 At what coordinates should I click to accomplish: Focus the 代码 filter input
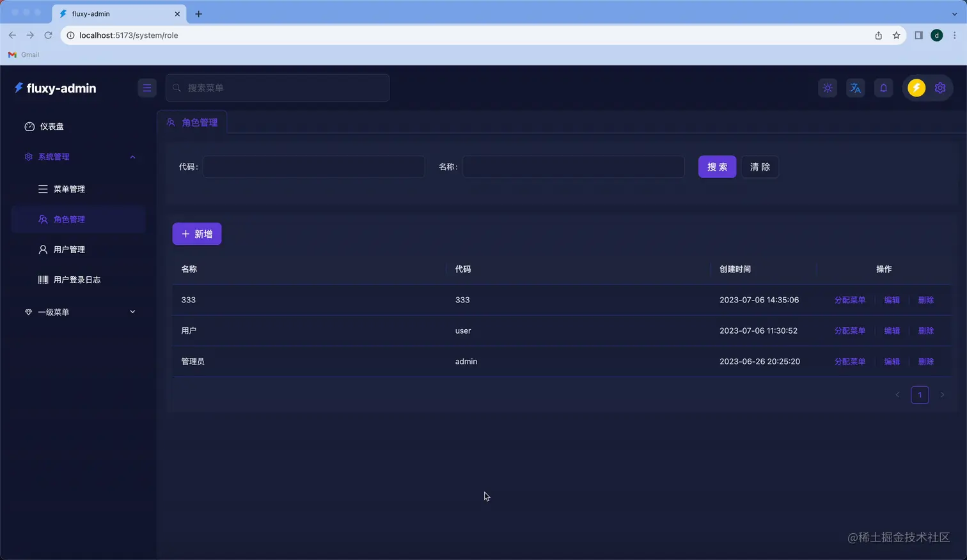click(313, 167)
